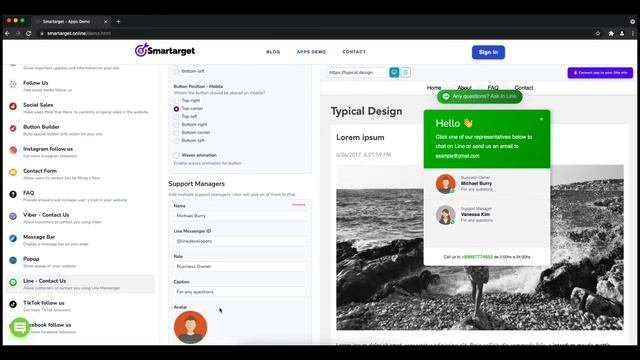Select the Smartarget - Apps Demo tab
The height and width of the screenshot is (360, 640).
pyautogui.click(x=72, y=22)
